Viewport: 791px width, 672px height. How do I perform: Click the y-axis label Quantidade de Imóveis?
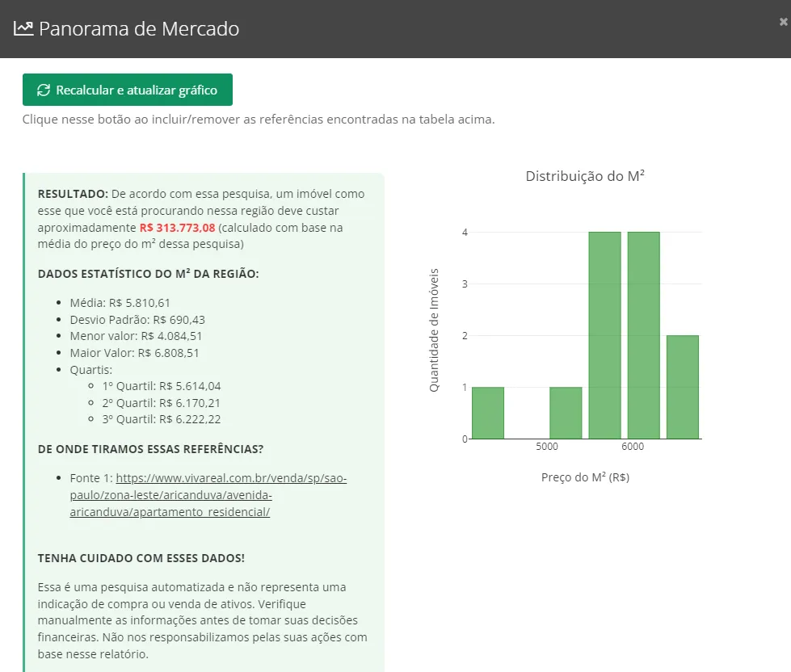point(434,330)
